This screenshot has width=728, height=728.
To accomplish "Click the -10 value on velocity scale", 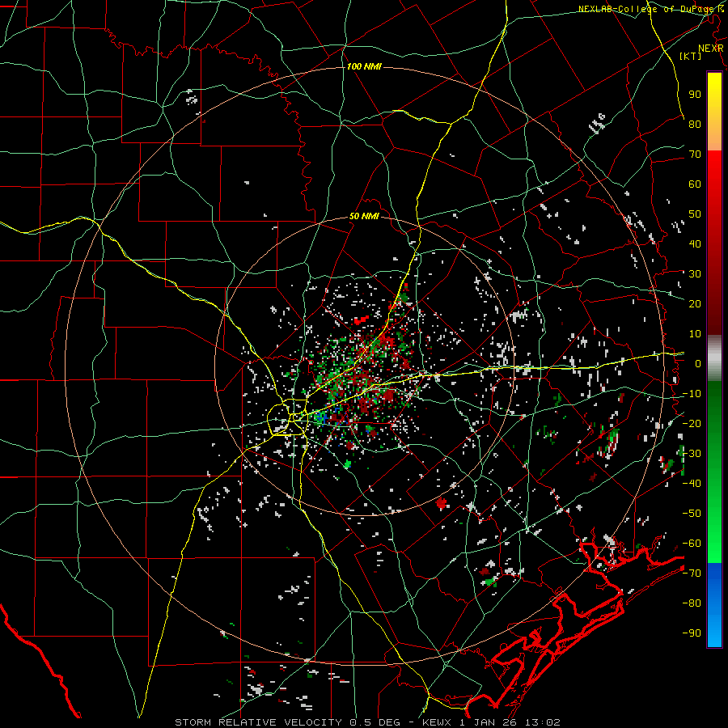I will click(x=692, y=394).
